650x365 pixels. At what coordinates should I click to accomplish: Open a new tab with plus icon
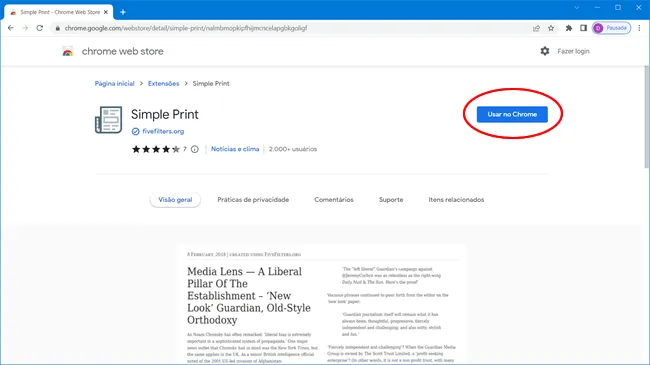tap(123, 12)
